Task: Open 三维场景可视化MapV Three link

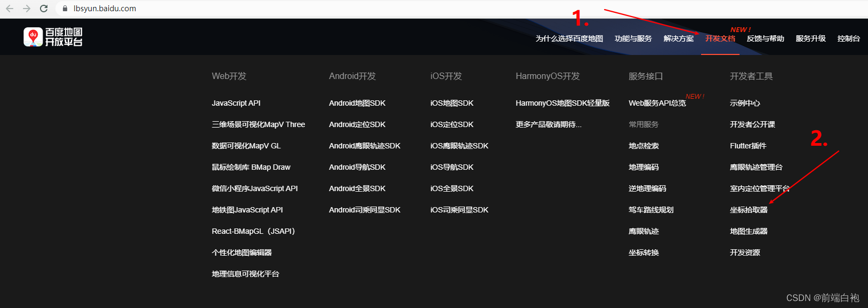Action: (x=259, y=124)
